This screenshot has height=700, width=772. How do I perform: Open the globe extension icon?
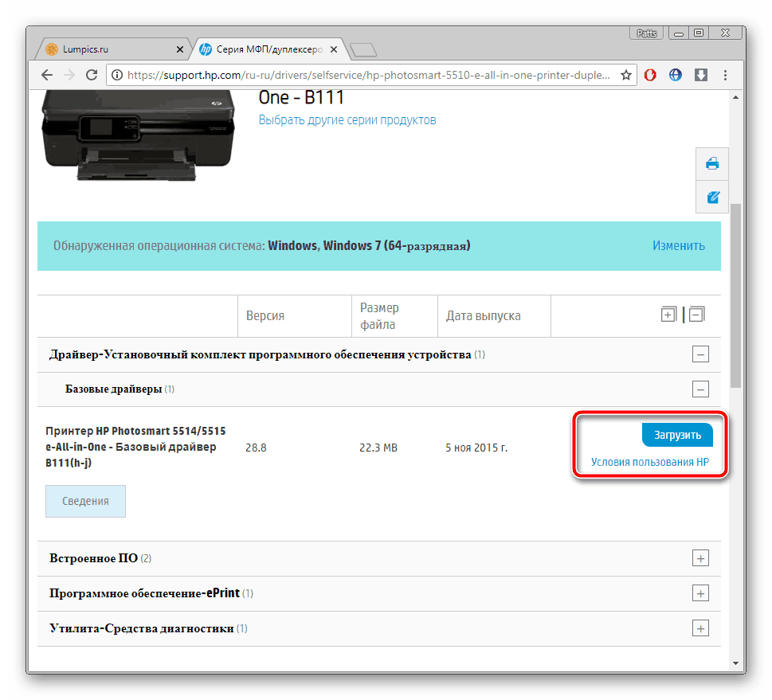(676, 75)
